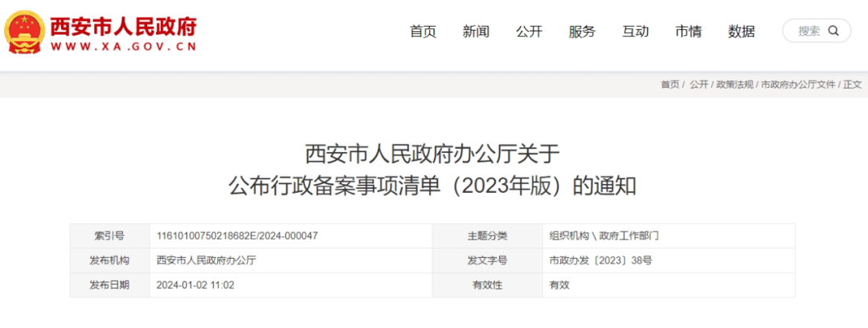Click the 索引号 label cell
Screen dimensions: 868x328
pos(109,236)
